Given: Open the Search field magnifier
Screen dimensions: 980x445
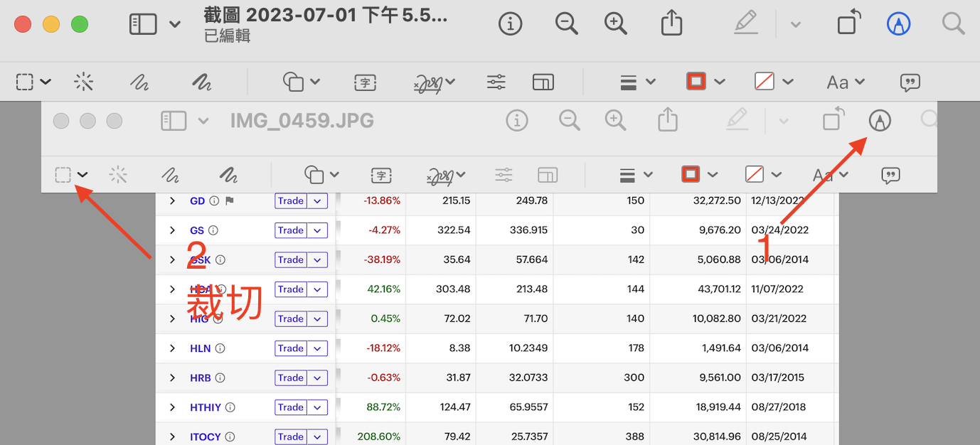Looking at the screenshot, I should coord(953,24).
